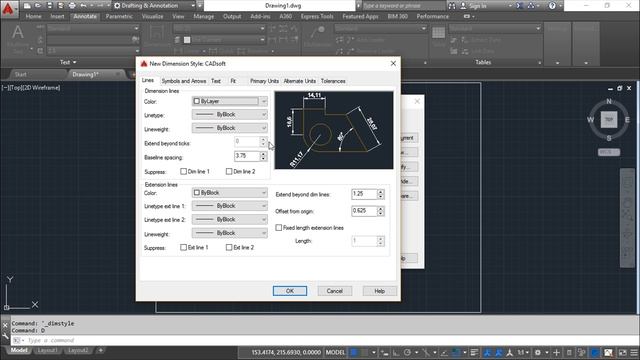Open the Linetype ext line 2 dropdown
This screenshot has width=640, height=360.
pyautogui.click(x=230, y=219)
